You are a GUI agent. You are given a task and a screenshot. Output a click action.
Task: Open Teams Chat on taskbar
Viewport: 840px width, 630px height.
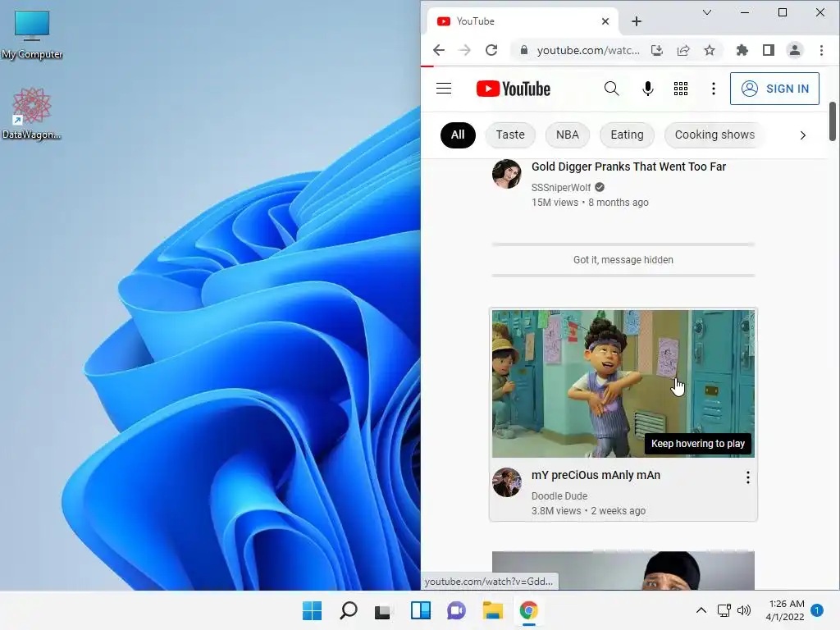[456, 610]
